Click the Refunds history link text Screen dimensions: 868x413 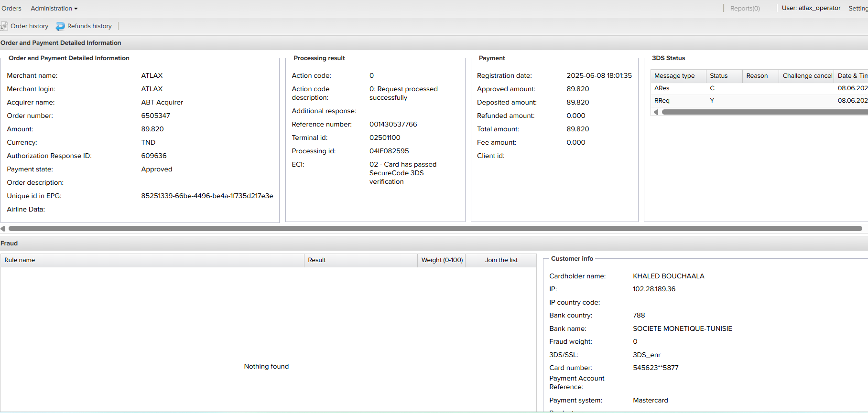(89, 26)
